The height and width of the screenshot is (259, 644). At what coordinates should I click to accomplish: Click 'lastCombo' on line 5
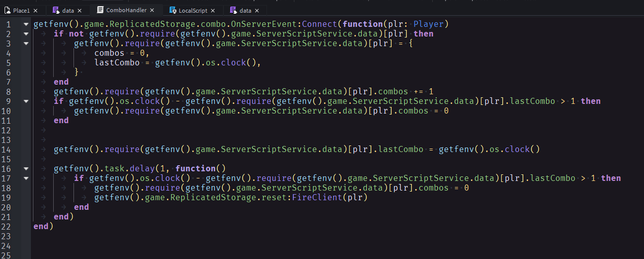pos(117,62)
